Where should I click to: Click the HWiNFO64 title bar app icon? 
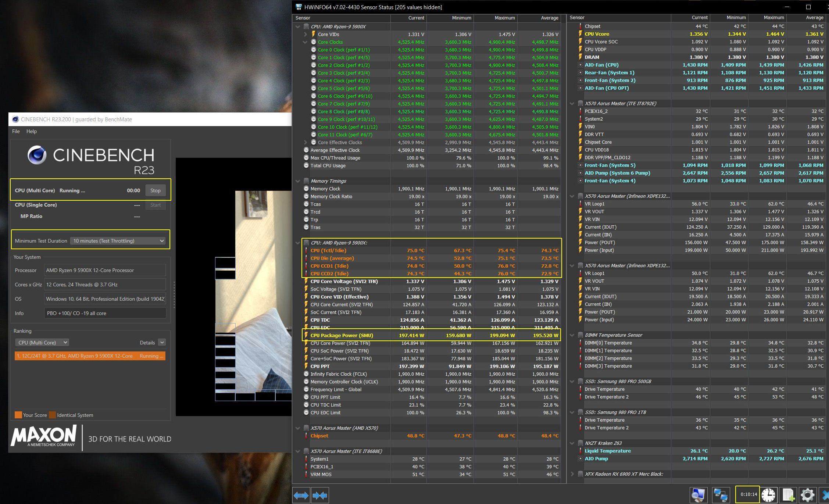point(299,7)
